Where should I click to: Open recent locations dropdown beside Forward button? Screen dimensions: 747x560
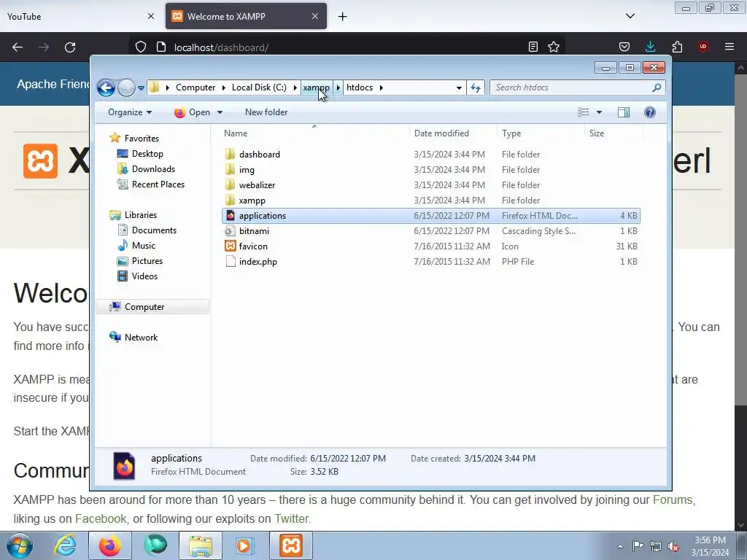(141, 87)
